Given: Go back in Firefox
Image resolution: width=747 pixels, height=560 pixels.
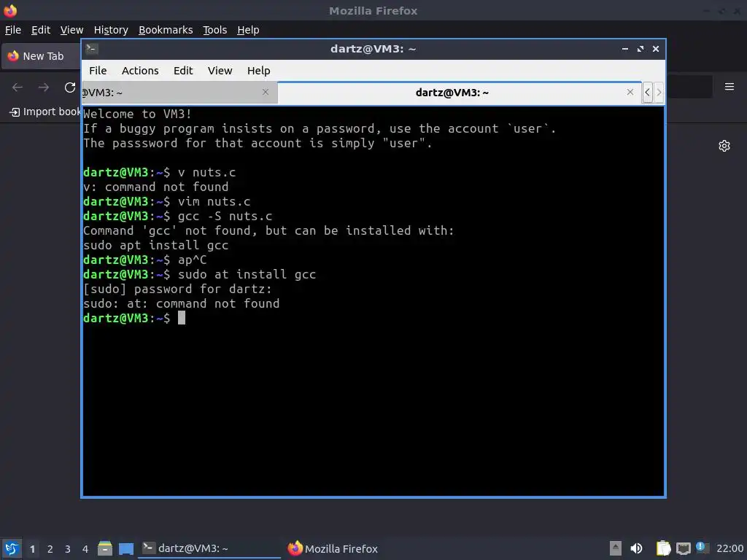Looking at the screenshot, I should point(18,87).
